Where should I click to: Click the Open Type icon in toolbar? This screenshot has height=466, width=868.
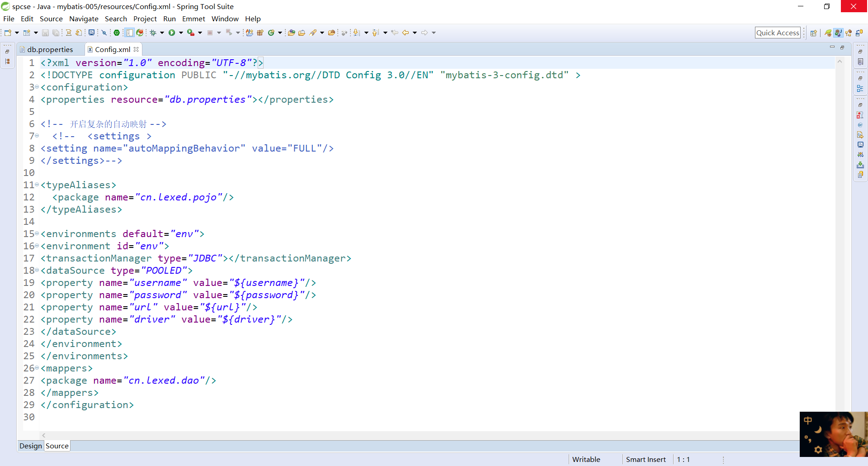(x=291, y=33)
